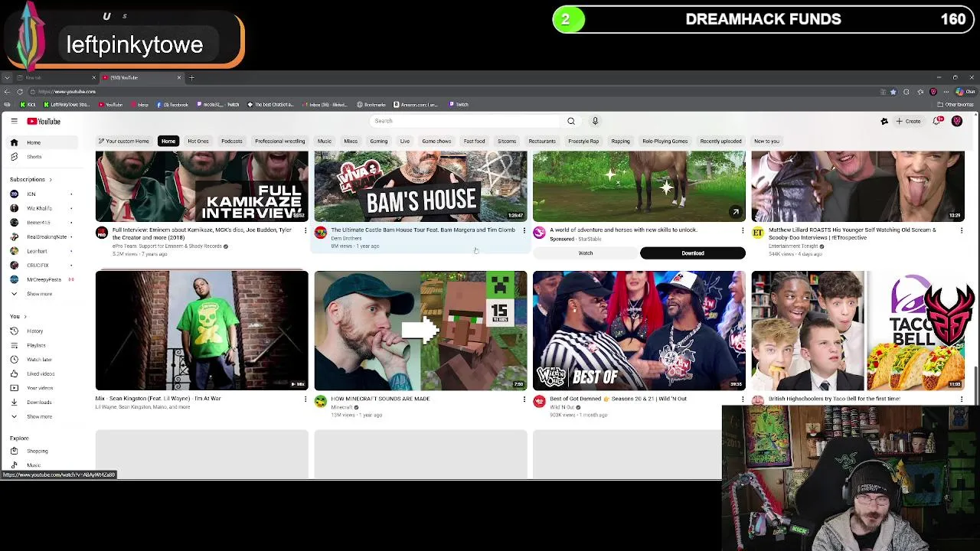Start voice search with microphone icon
Viewport: 980px width, 551px height.
pyautogui.click(x=595, y=121)
